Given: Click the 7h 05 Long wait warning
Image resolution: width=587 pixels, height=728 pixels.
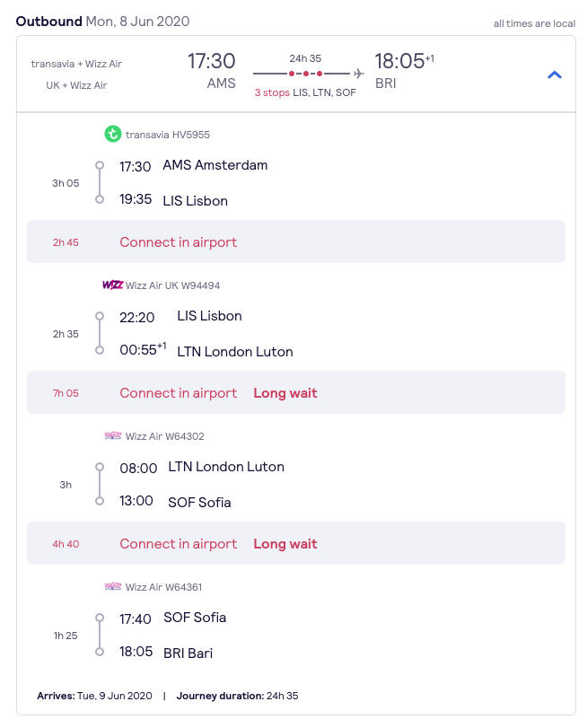Looking at the screenshot, I should tap(285, 393).
